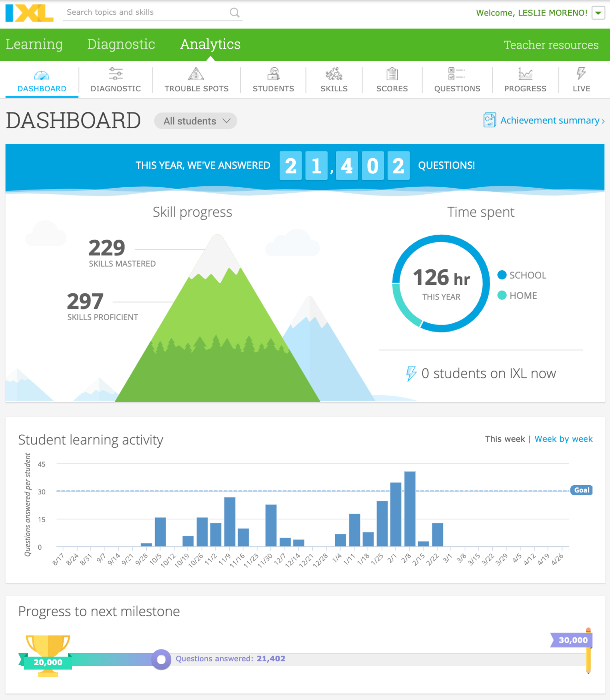This screenshot has width=610, height=700.
Task: Switch chart to Week by week
Action: 563,439
